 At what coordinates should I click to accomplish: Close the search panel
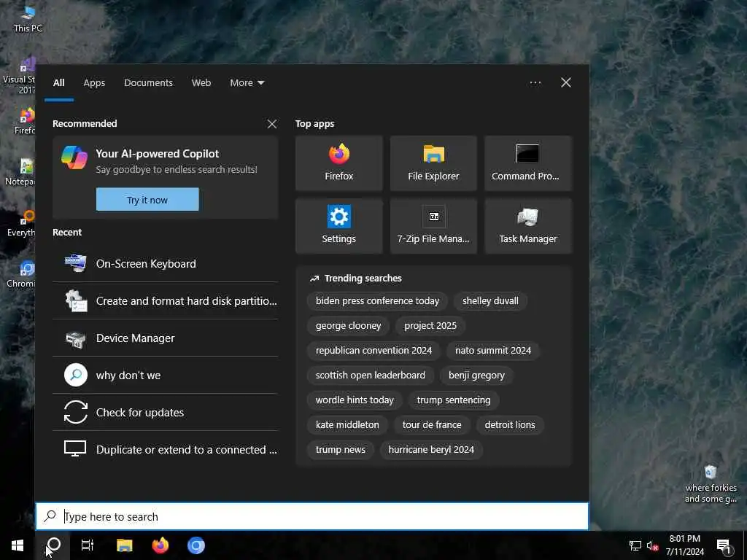pyautogui.click(x=566, y=83)
